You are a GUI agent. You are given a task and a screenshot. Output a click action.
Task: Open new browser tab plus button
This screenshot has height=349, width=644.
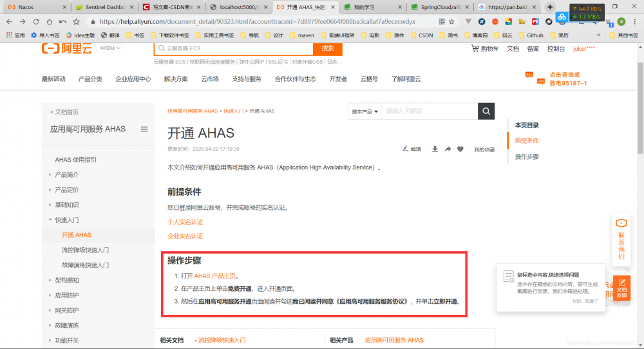pyautogui.click(x=549, y=7)
